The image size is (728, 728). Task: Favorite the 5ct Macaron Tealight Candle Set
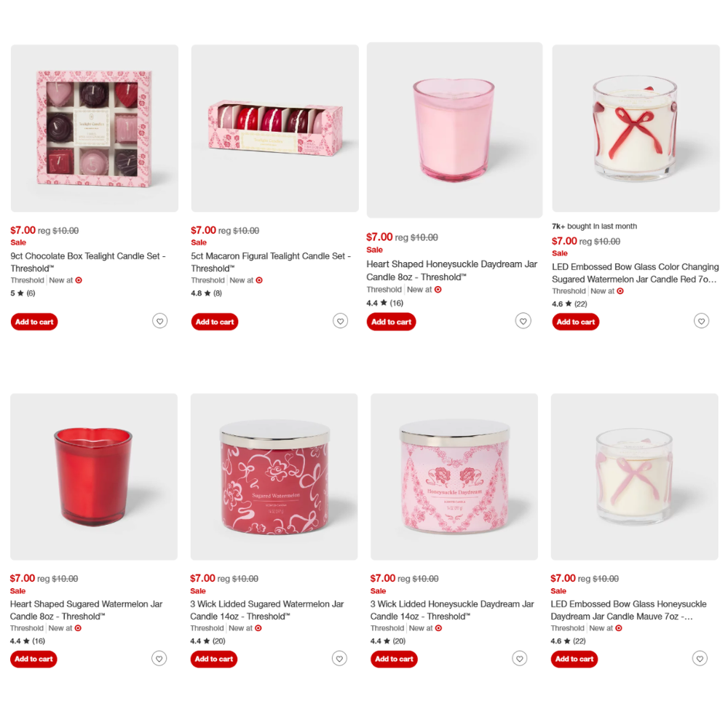(340, 321)
